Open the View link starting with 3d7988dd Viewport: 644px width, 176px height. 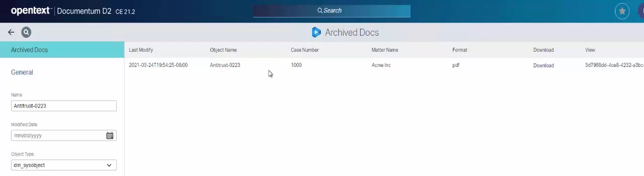(x=614, y=65)
